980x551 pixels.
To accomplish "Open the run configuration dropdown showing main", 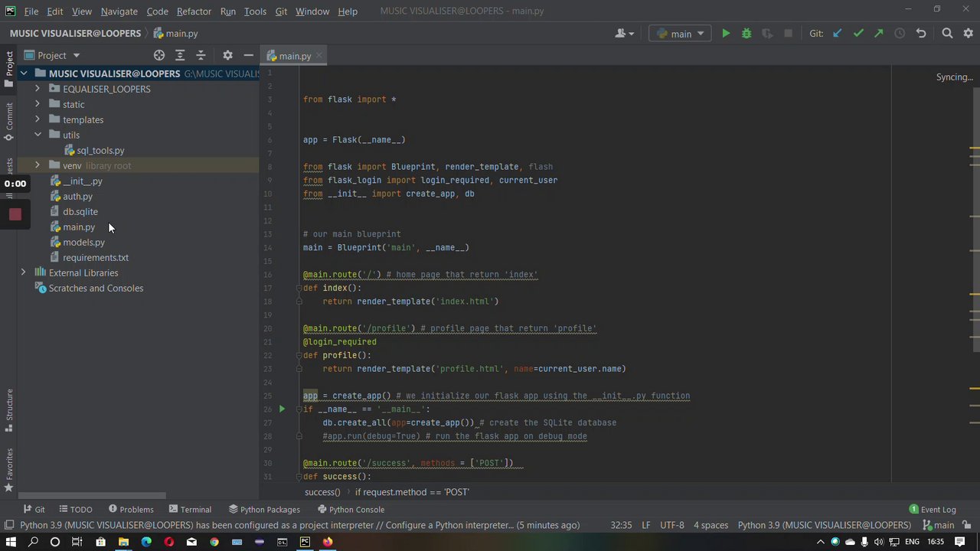I will tap(681, 34).
